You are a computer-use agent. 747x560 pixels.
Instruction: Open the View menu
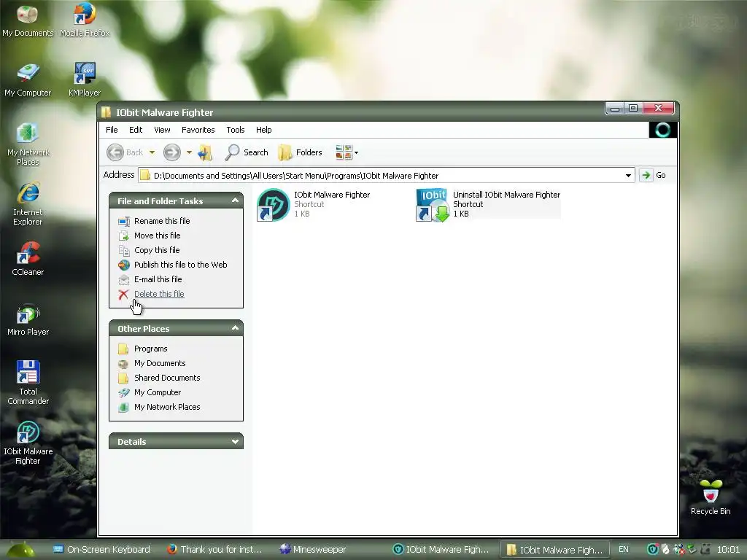pos(162,130)
